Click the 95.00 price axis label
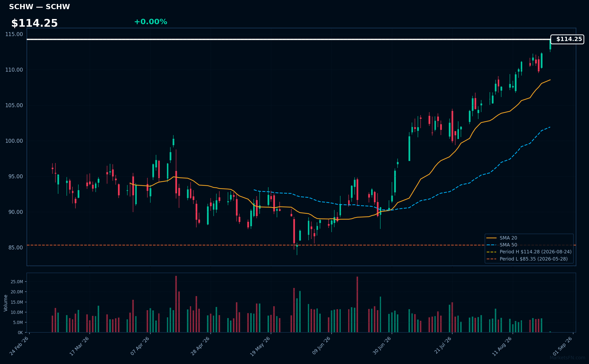Image resolution: width=589 pixels, height=364 pixels. tap(16, 176)
